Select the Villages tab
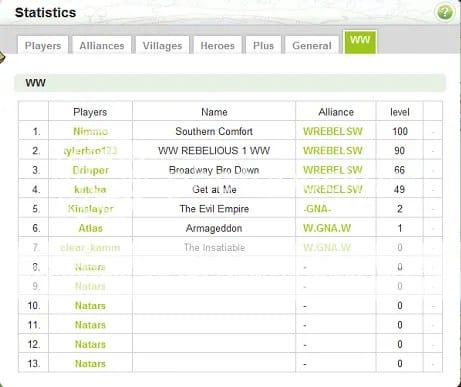This screenshot has width=461, height=387. (162, 45)
